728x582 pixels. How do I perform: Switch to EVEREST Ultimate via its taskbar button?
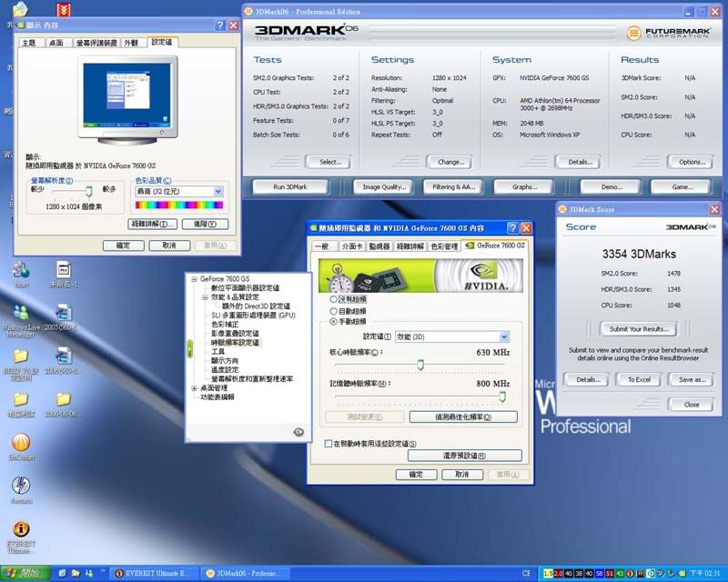pyautogui.click(x=156, y=574)
